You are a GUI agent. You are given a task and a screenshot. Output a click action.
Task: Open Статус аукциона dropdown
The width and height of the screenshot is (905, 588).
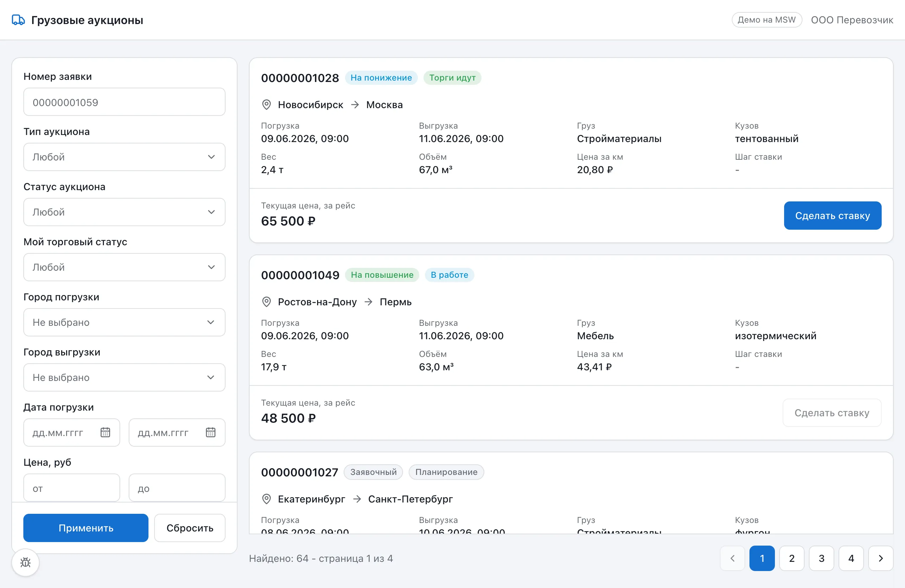click(124, 212)
